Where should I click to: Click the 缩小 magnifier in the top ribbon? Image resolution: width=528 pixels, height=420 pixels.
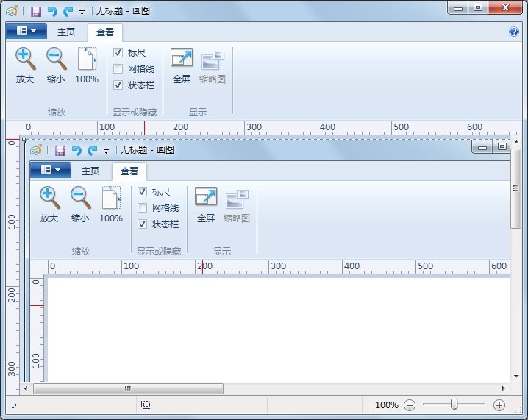tap(56, 65)
